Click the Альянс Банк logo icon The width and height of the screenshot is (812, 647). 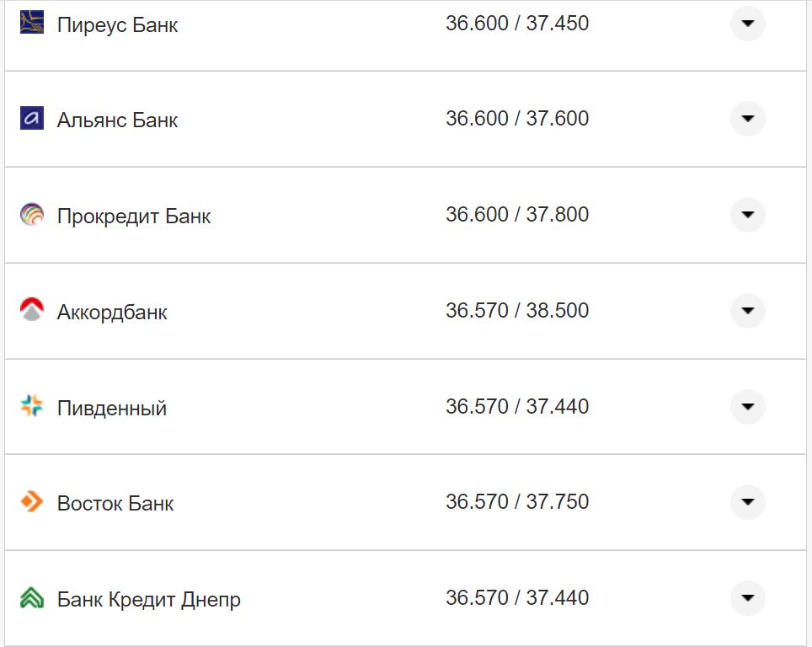[x=29, y=119]
